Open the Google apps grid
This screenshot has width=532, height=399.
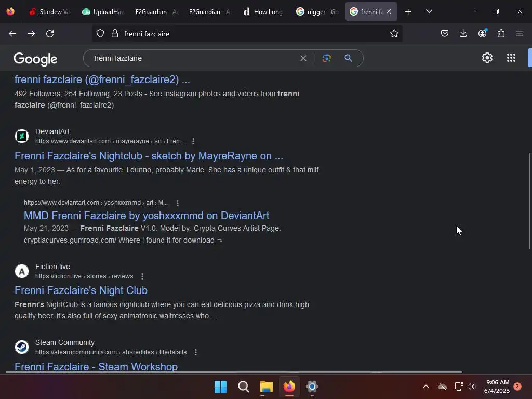[x=511, y=58]
